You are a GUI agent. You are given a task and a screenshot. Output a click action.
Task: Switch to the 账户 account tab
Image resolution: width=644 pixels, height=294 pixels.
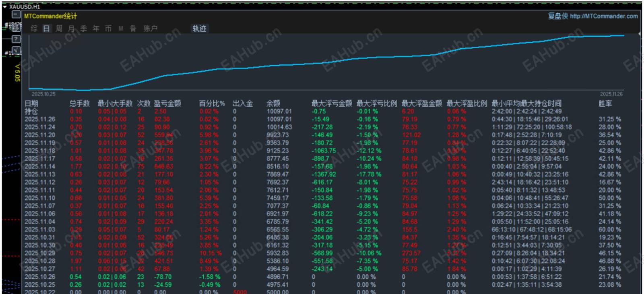tap(151, 29)
